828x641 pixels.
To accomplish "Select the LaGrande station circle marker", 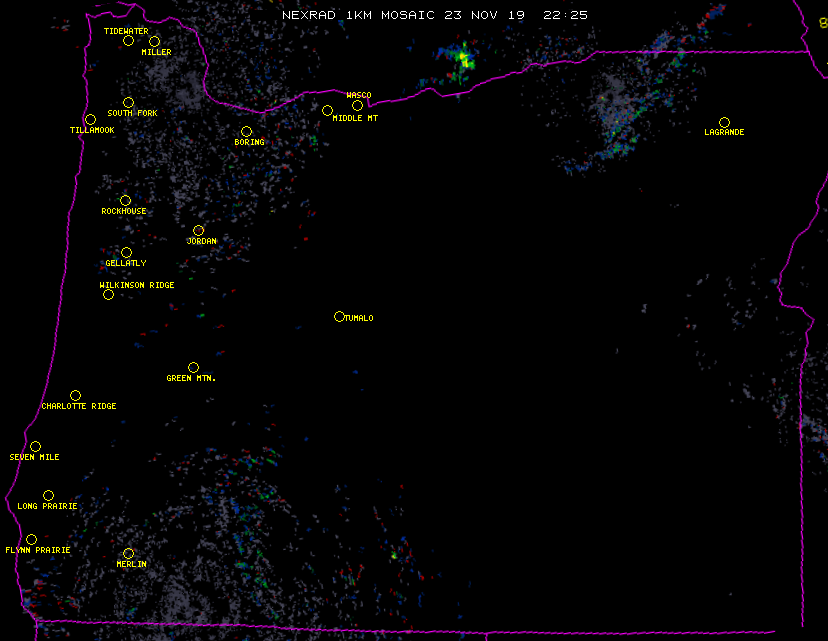I will pyautogui.click(x=724, y=123).
